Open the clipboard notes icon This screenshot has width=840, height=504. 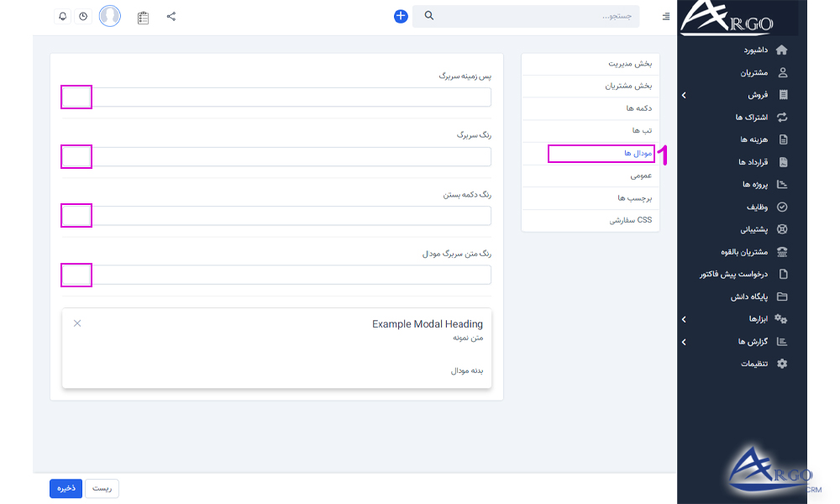142,16
